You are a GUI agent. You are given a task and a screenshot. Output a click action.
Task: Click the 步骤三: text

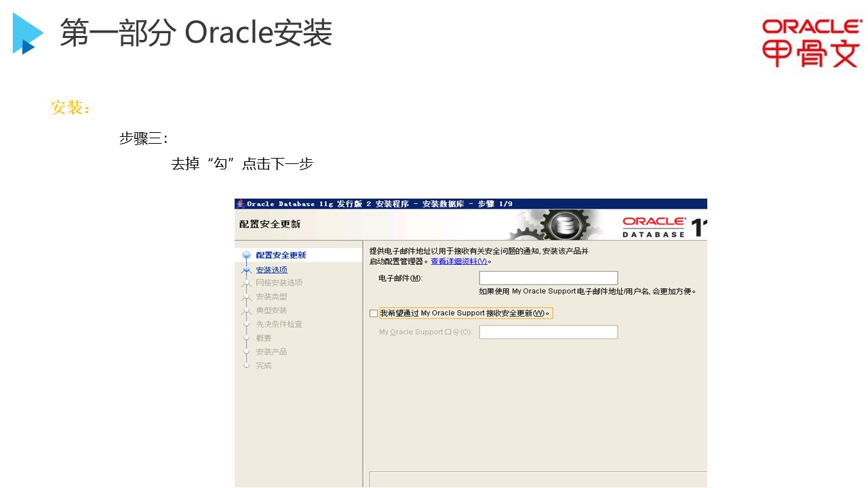[144, 138]
